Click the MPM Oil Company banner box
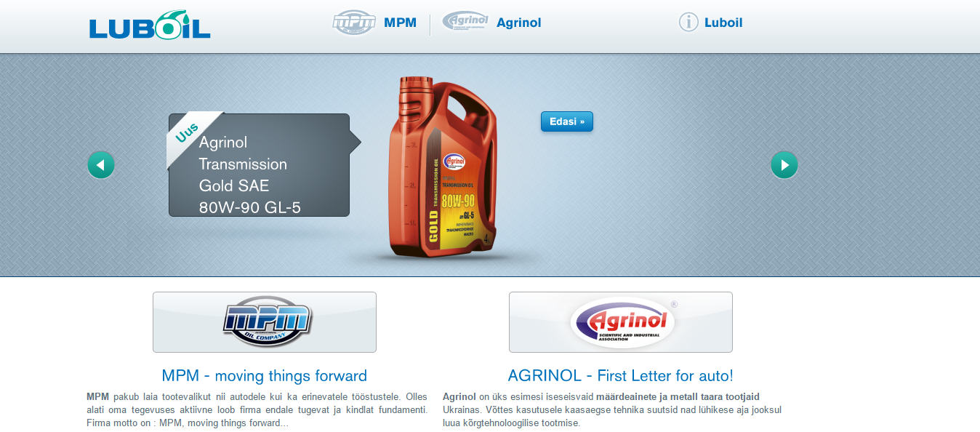 (265, 322)
